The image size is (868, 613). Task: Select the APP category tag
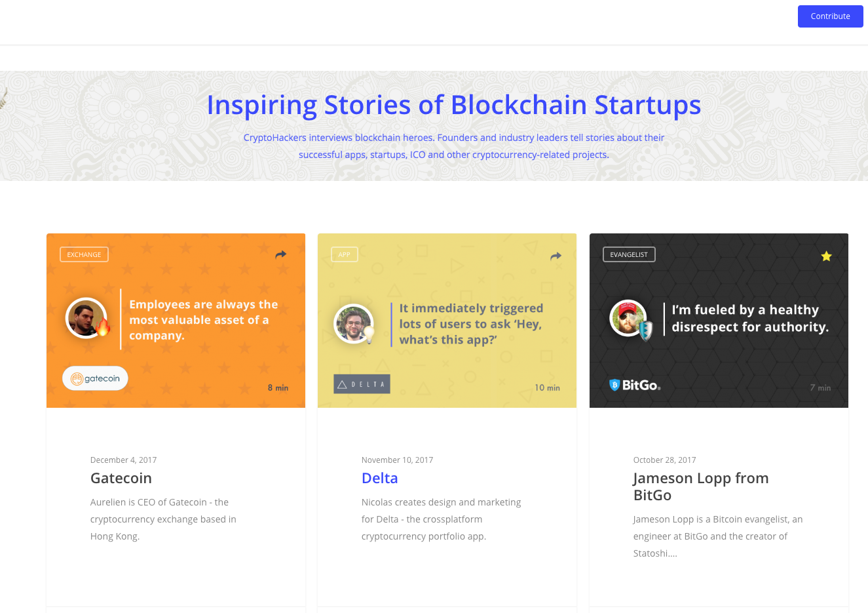pos(345,254)
